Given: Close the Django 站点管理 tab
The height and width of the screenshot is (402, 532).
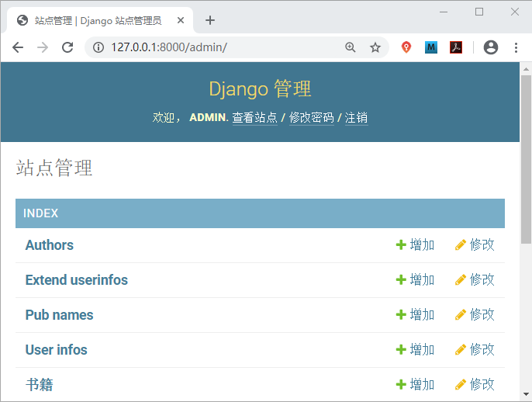Looking at the screenshot, I should pos(181,20).
